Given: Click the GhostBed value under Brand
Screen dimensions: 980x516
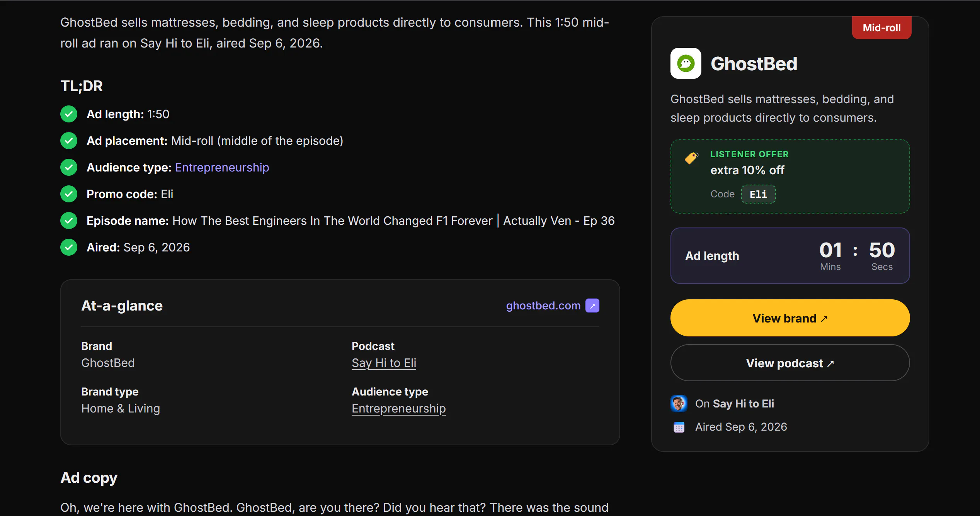Looking at the screenshot, I should (x=108, y=363).
